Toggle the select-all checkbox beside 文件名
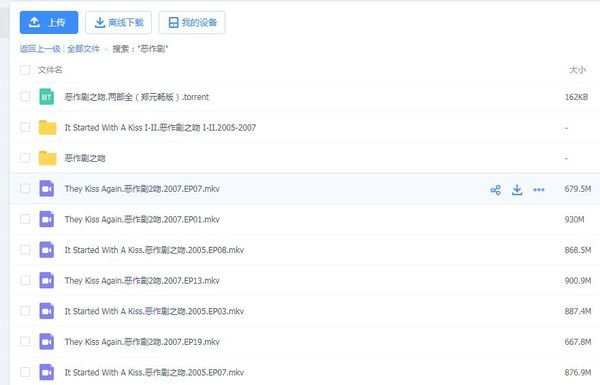This screenshot has width=600, height=385. click(25, 70)
